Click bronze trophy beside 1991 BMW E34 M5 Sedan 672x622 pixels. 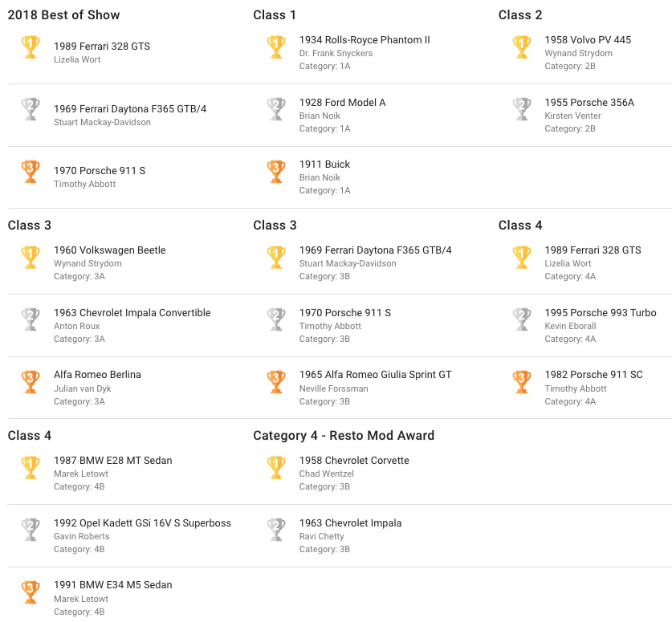pyautogui.click(x=31, y=592)
